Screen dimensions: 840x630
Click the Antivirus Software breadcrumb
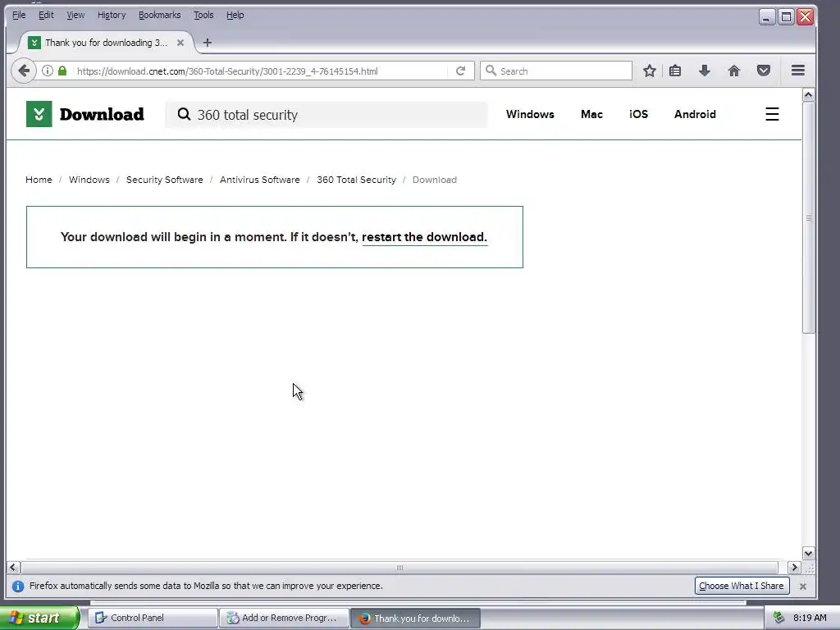pos(260,180)
